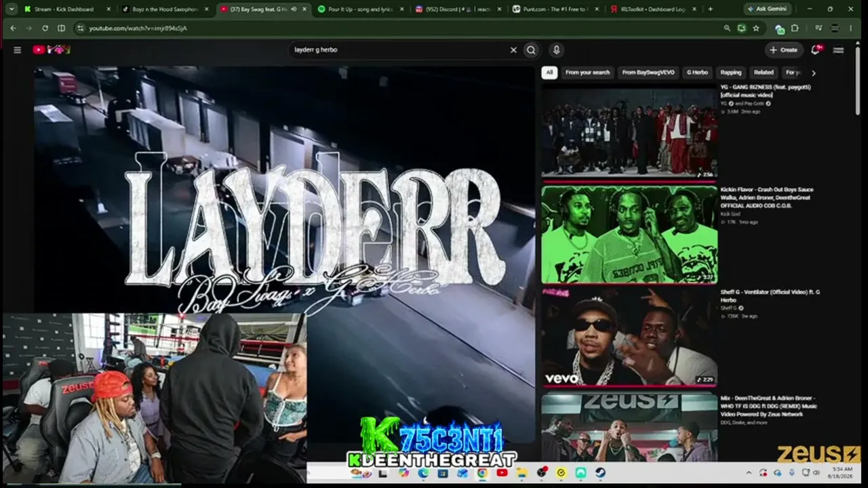Click the split view icon beside reload

click(x=61, y=28)
